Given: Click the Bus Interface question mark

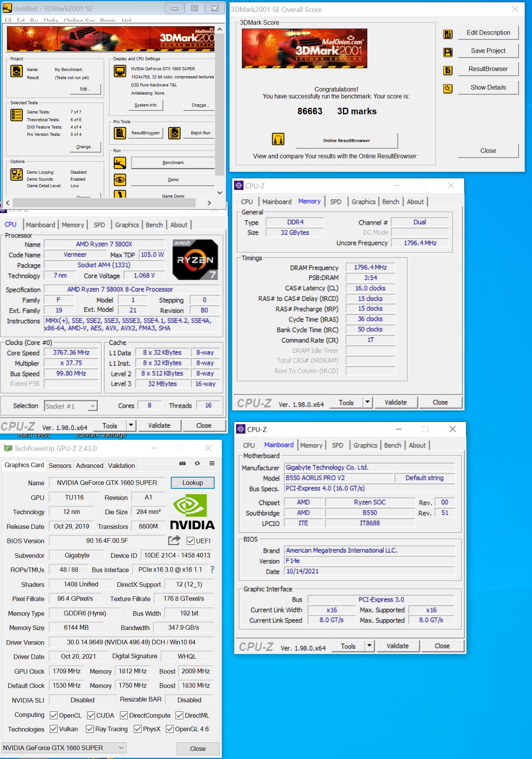Looking at the screenshot, I should click(212, 569).
